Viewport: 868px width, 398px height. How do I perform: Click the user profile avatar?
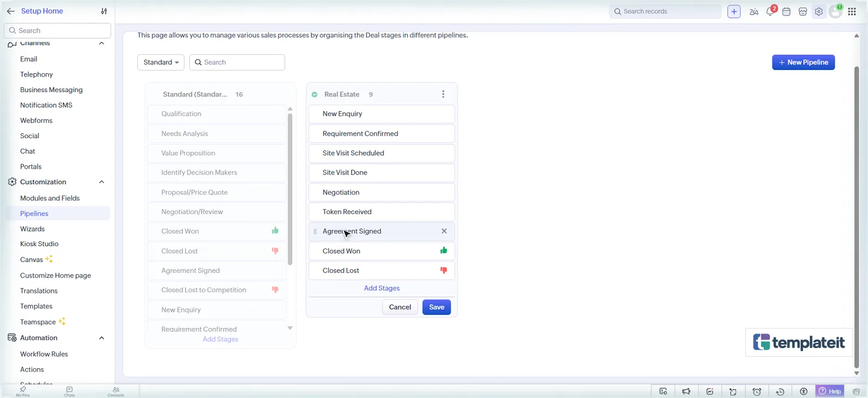pyautogui.click(x=835, y=11)
